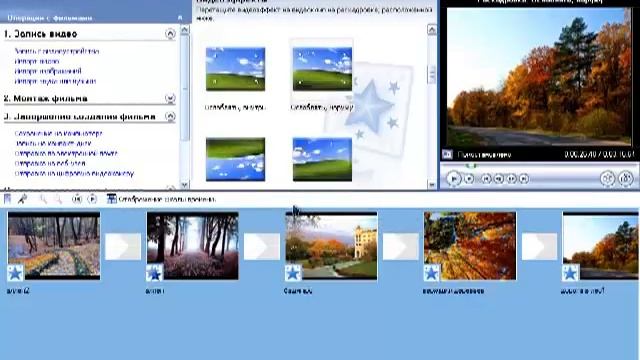The height and width of the screenshot is (360, 640).
Task: Rewind the storyboard using toolbar button
Action: point(77,199)
